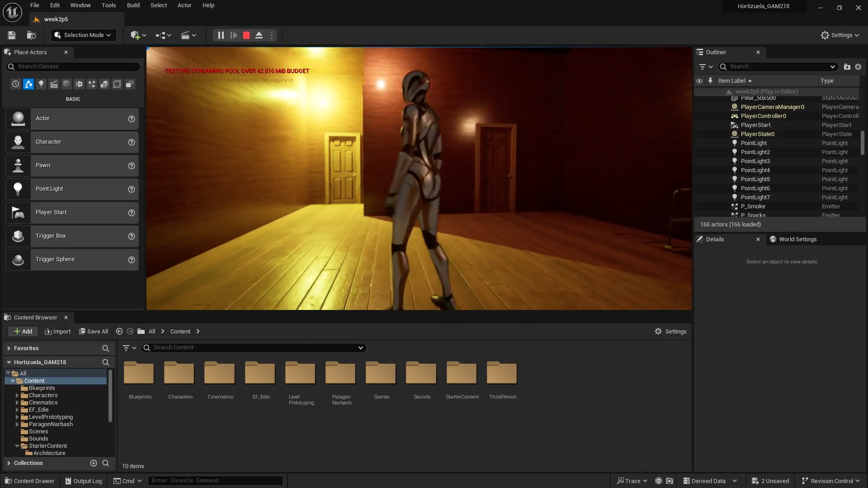Show the Lights category in Place Actors
This screenshot has width=868, height=488.
pos(41,84)
